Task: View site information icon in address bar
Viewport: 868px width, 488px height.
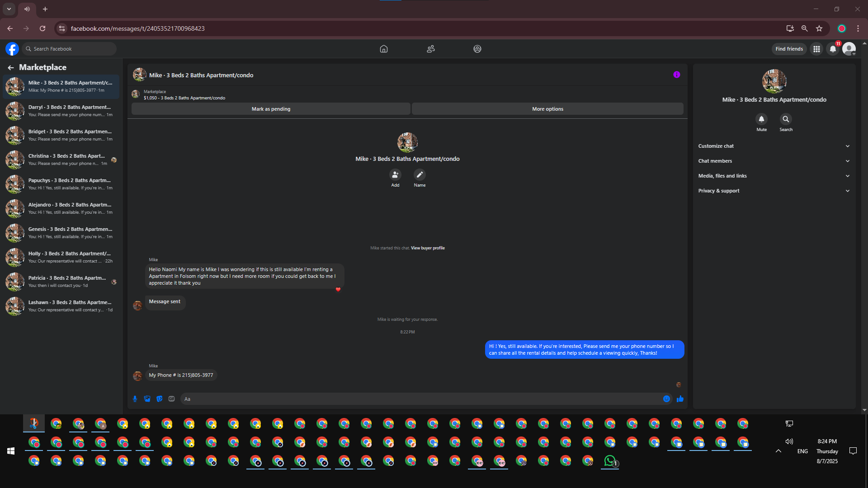Action: coord(62,28)
